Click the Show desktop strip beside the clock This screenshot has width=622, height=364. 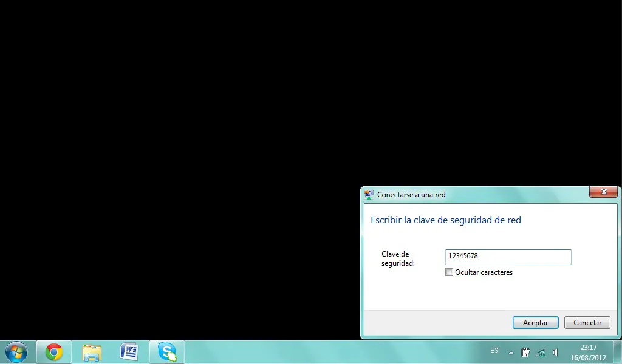[x=618, y=352]
